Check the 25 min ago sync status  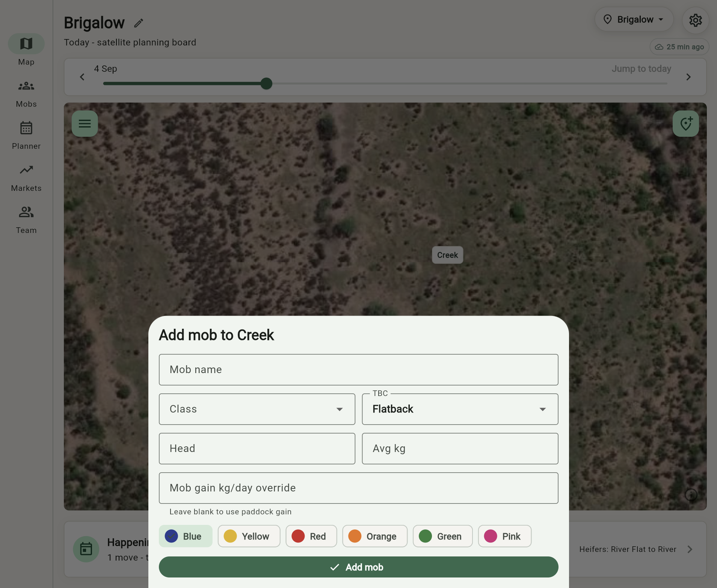coord(679,47)
